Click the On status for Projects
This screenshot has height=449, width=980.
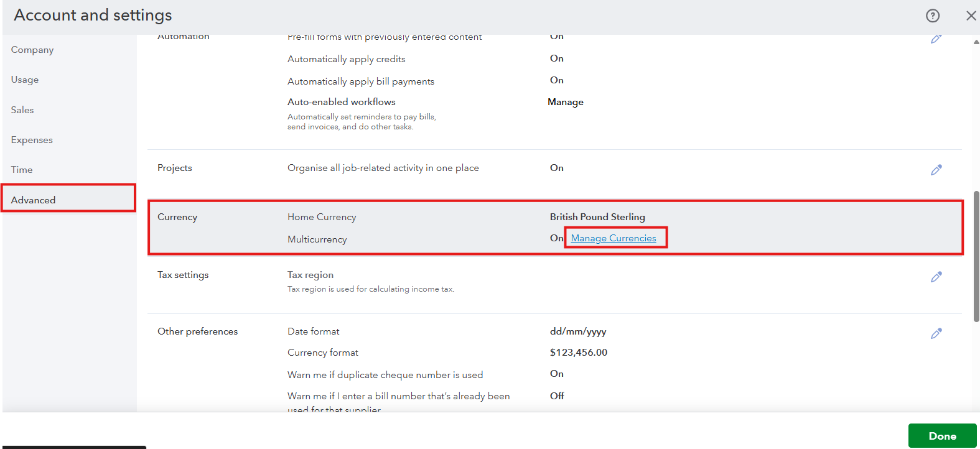pyautogui.click(x=556, y=168)
